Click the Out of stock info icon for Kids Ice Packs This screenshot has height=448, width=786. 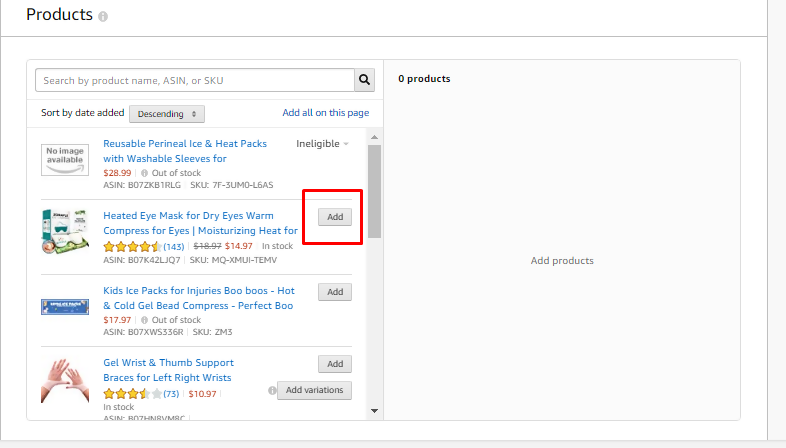(x=144, y=320)
